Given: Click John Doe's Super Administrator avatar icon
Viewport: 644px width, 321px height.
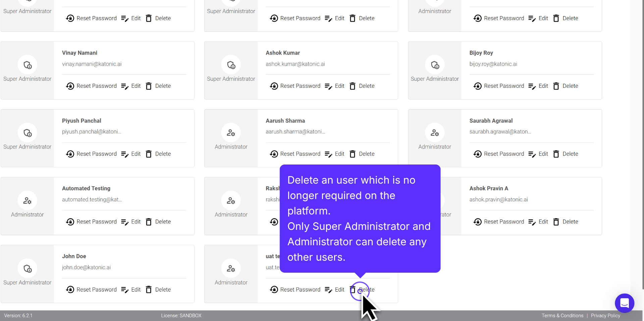Looking at the screenshot, I should point(27,268).
